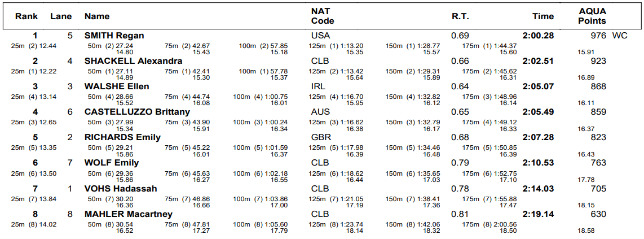Select the AUS nation code
Viewport: 644px width, 239px height.
click(x=320, y=112)
